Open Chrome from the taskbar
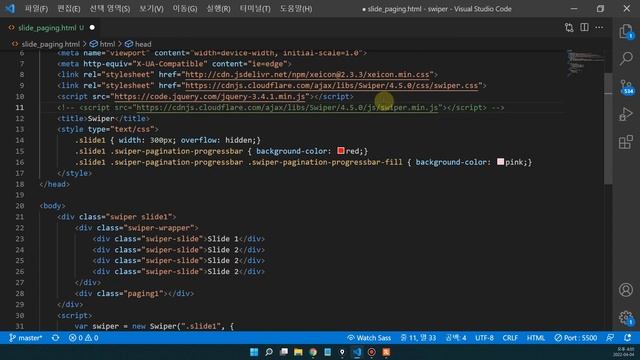The width and height of the screenshot is (640, 360). (313, 352)
